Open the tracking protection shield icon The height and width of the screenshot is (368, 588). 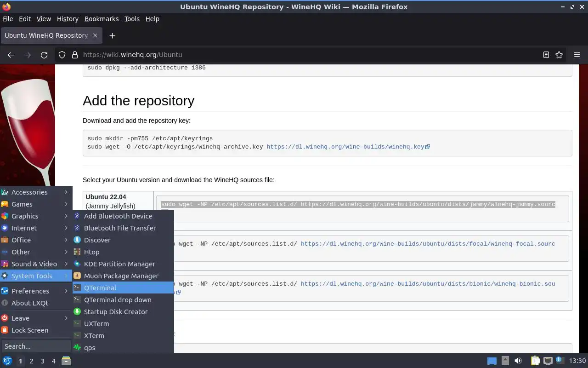tap(62, 55)
